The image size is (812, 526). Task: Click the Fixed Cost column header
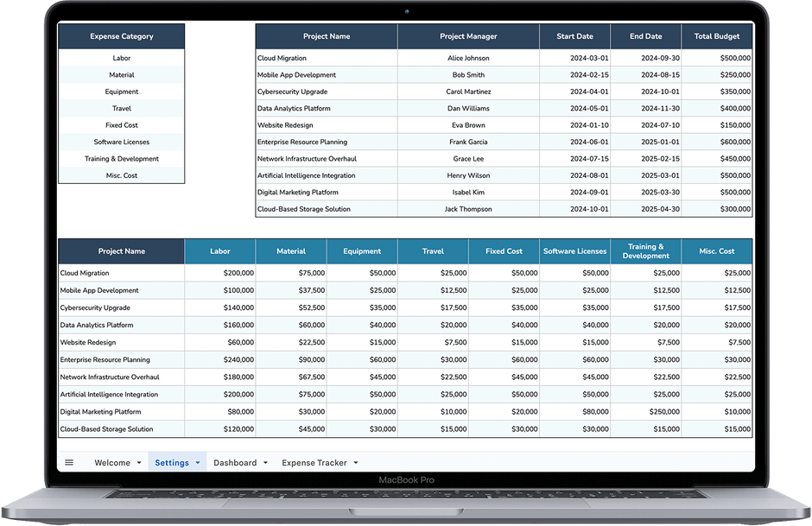(x=504, y=251)
